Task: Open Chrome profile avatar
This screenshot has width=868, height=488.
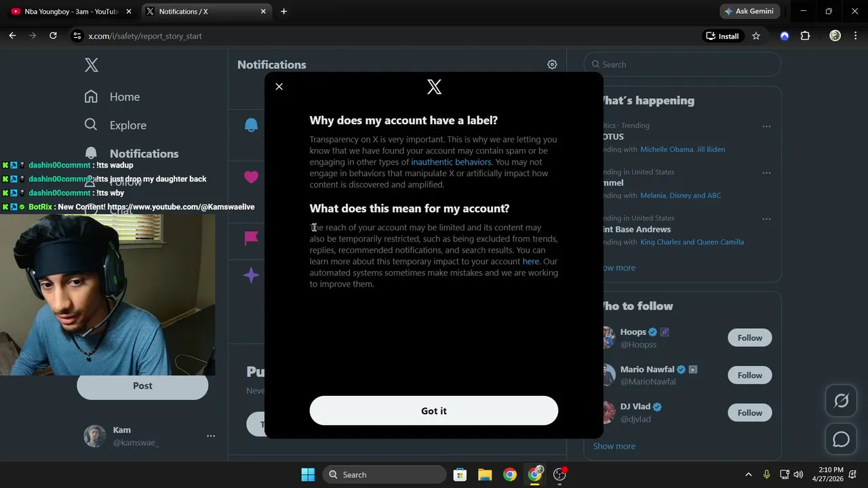Action: click(x=835, y=36)
